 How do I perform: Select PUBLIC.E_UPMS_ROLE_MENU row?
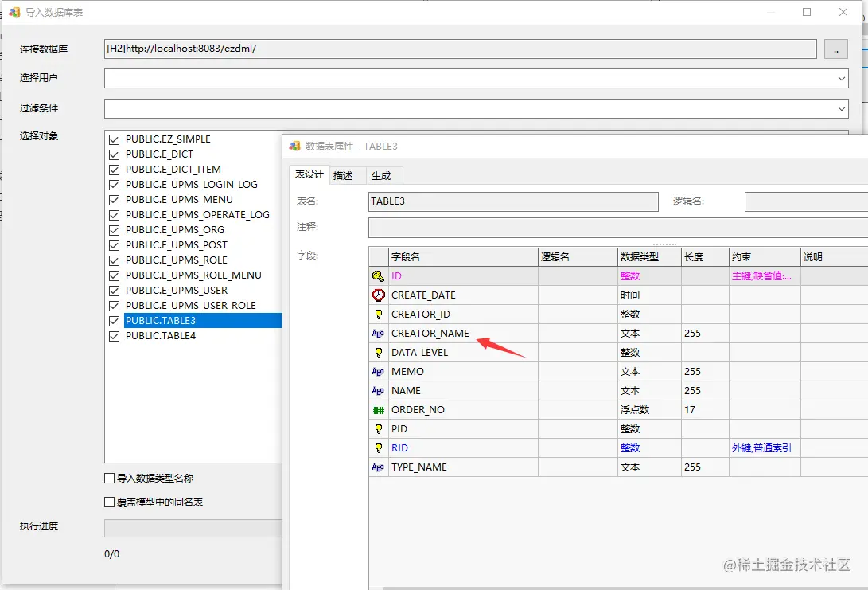(x=193, y=275)
